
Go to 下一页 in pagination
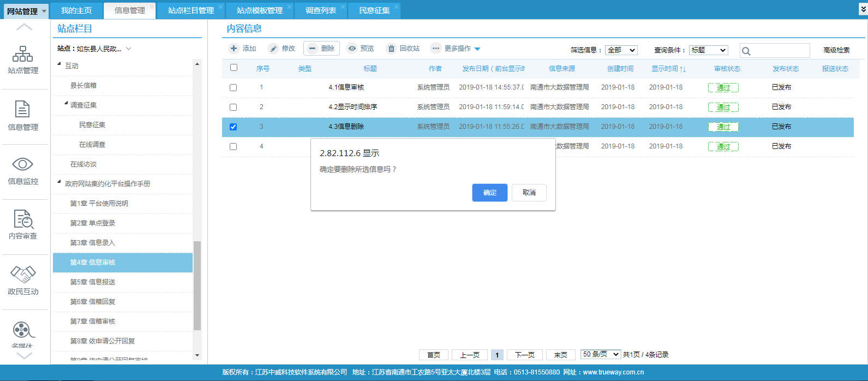pyautogui.click(x=525, y=355)
